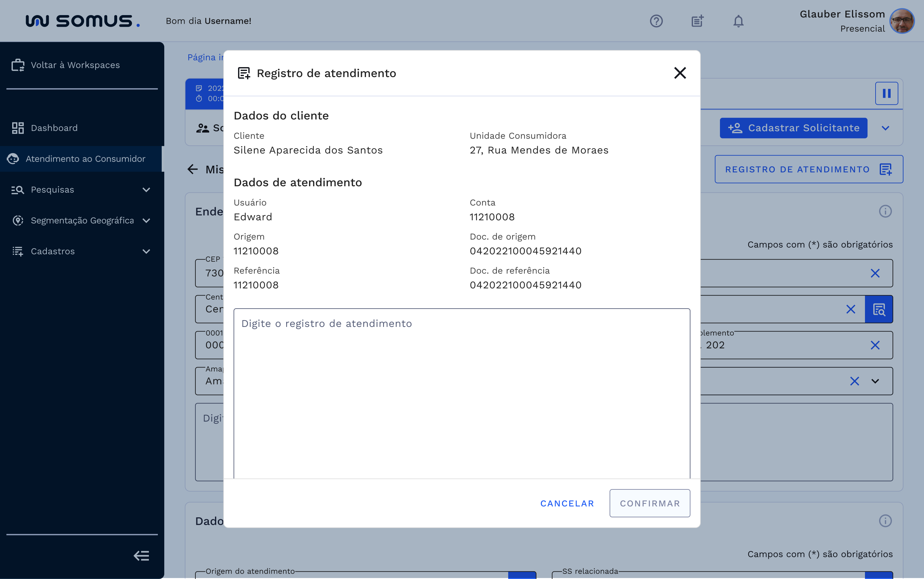Open the notifications bell icon
924x579 pixels.
pos(738,21)
